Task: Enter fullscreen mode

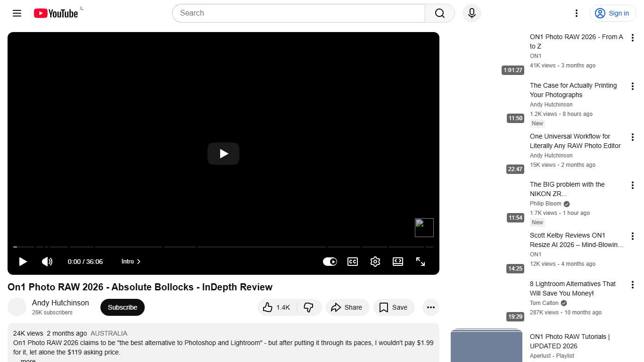Action: click(x=420, y=262)
